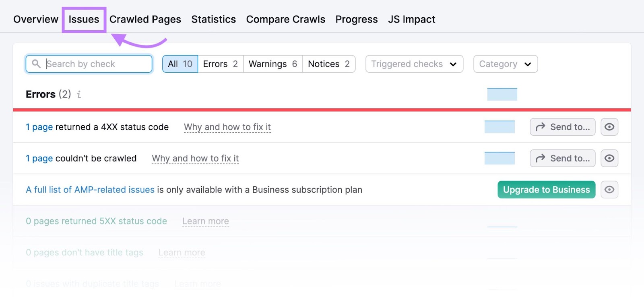
Task: Click the eye icon on the AMP issues row
Action: pos(609,189)
